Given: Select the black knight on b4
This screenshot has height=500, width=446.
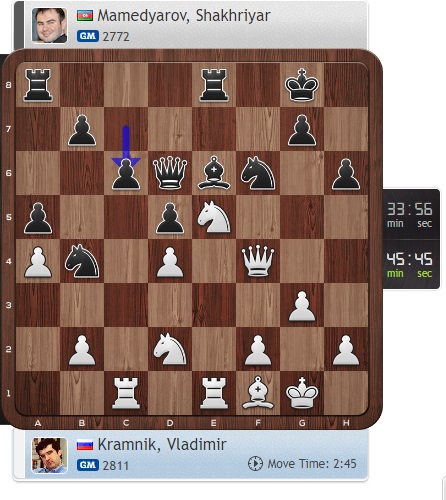Looking at the screenshot, I should click(82, 261).
